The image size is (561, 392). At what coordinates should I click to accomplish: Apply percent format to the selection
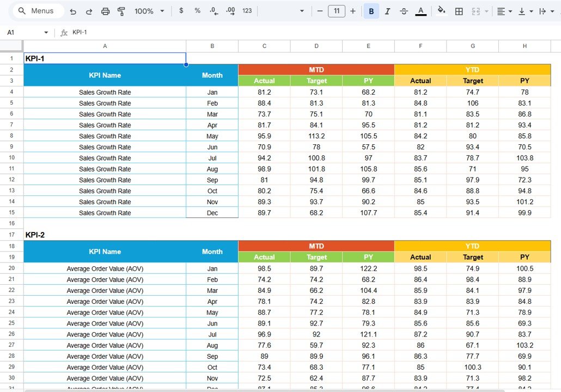[x=198, y=11]
